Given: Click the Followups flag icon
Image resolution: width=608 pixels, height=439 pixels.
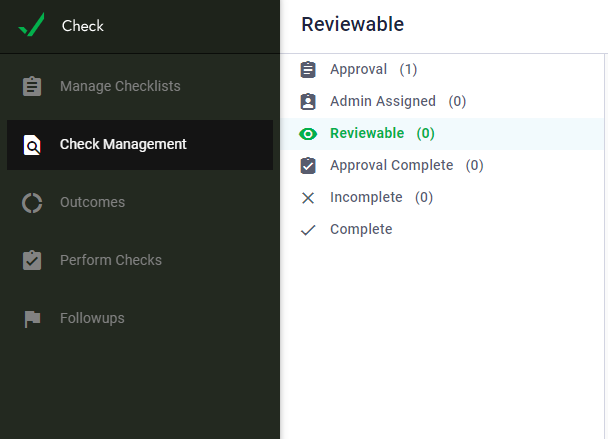Looking at the screenshot, I should coord(32,319).
